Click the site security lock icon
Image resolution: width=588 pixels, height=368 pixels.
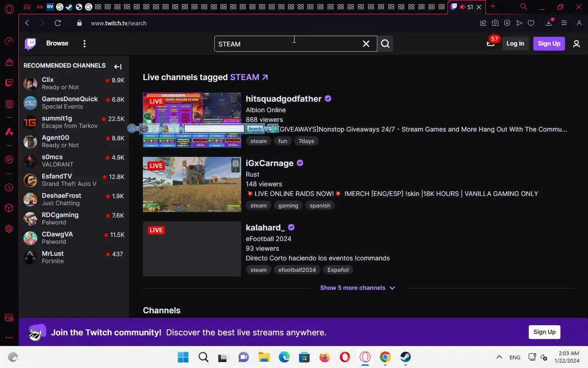click(79, 23)
